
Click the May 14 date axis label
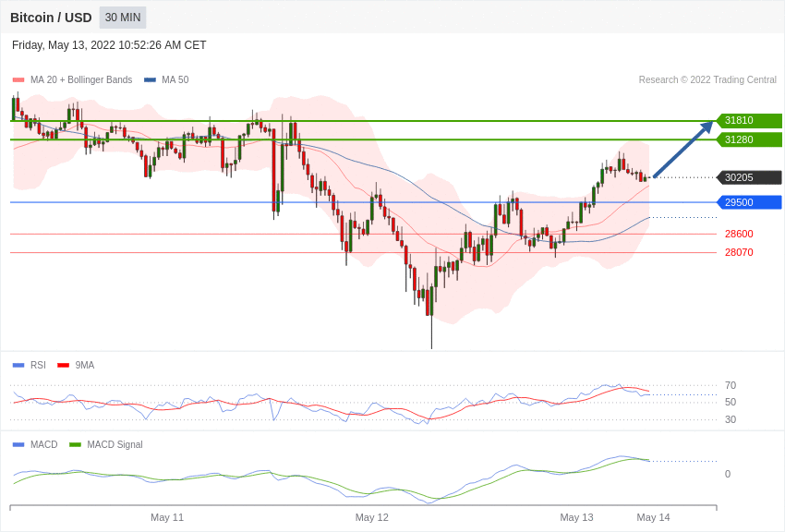[653, 517]
